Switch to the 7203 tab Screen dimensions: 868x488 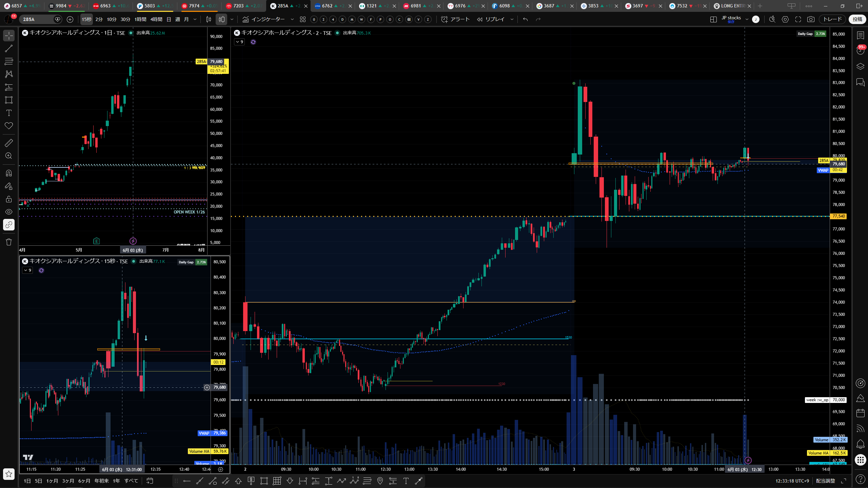244,6
